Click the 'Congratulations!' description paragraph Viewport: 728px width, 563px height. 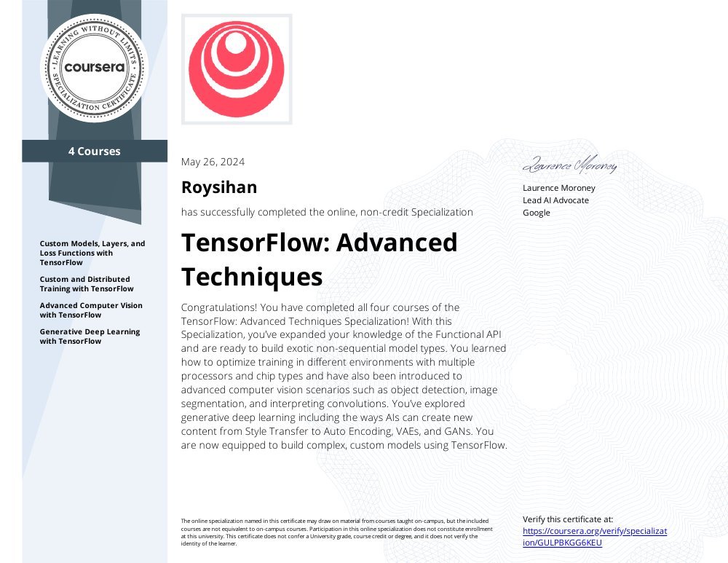coord(344,377)
